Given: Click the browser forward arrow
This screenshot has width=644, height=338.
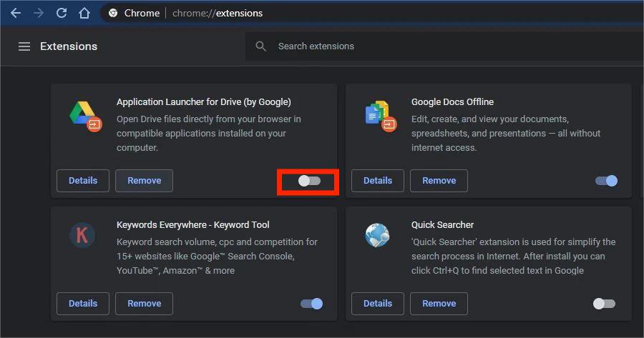Looking at the screenshot, I should [39, 13].
